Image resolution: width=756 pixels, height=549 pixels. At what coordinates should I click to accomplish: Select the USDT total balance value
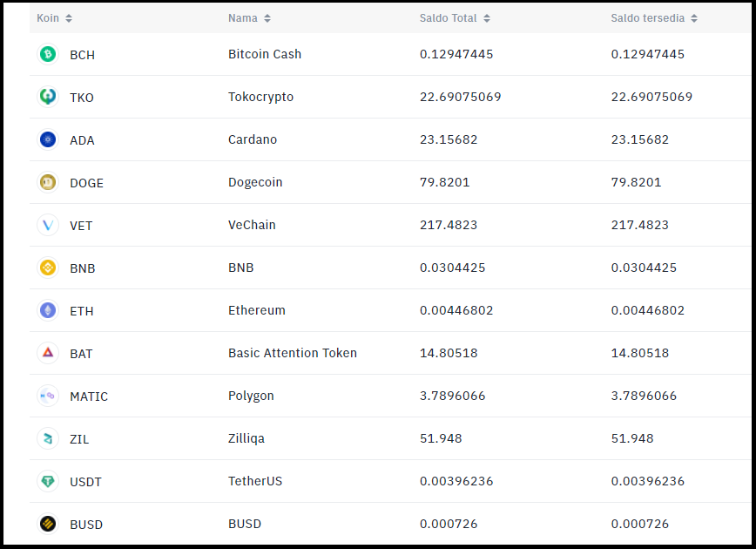[456, 481]
